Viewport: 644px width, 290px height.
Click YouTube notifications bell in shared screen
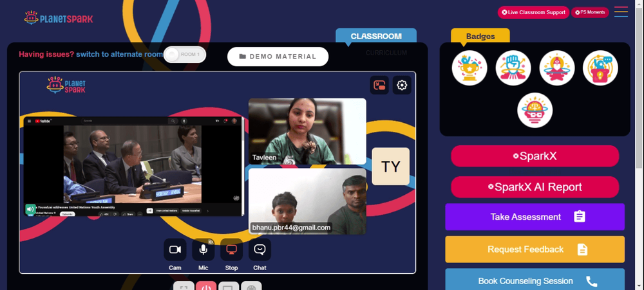click(x=225, y=121)
